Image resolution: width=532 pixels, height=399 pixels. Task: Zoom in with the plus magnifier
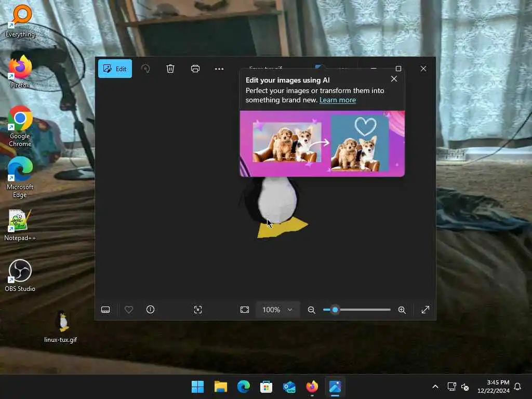402,310
